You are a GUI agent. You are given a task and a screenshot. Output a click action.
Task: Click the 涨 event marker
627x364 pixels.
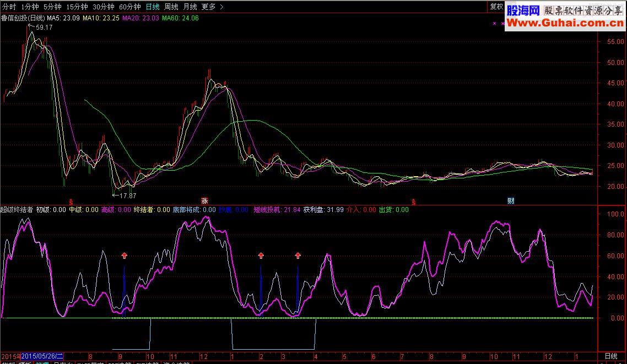(204, 200)
